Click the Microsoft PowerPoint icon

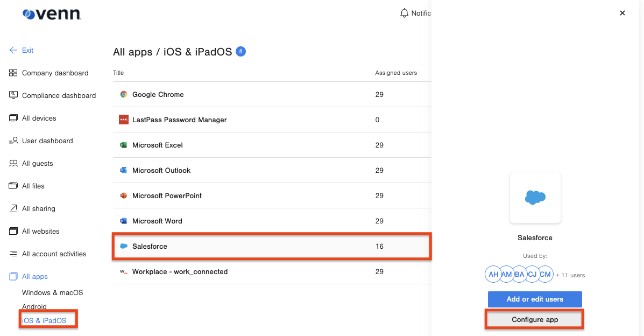click(123, 195)
